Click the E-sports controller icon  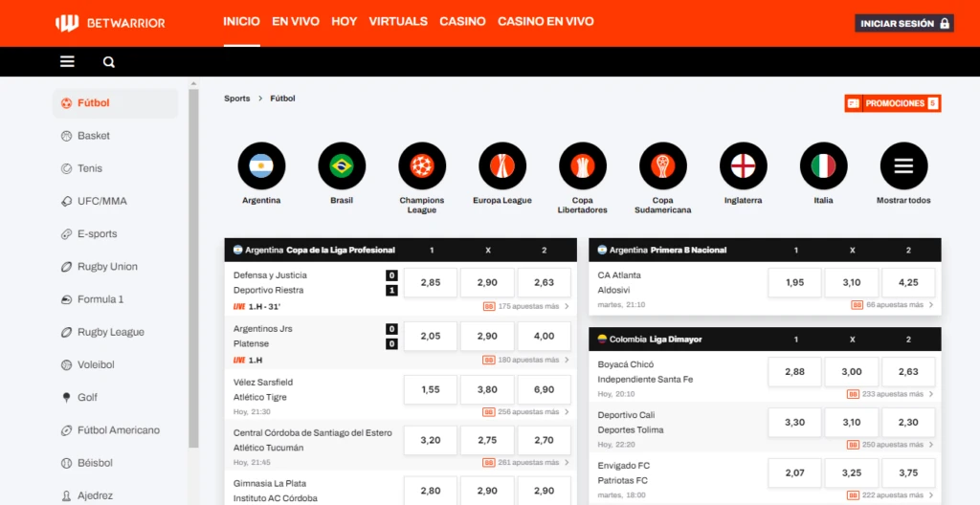pos(66,233)
